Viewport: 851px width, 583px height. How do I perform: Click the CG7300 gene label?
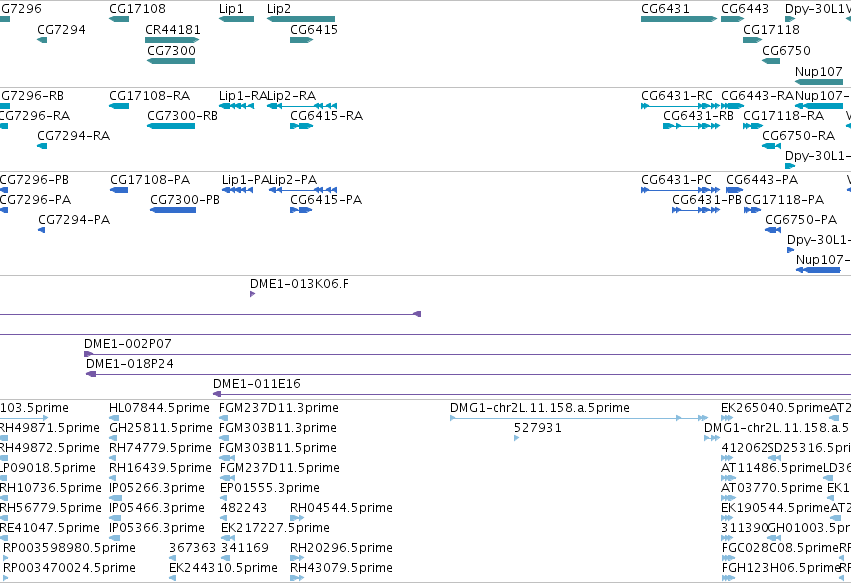(172, 51)
